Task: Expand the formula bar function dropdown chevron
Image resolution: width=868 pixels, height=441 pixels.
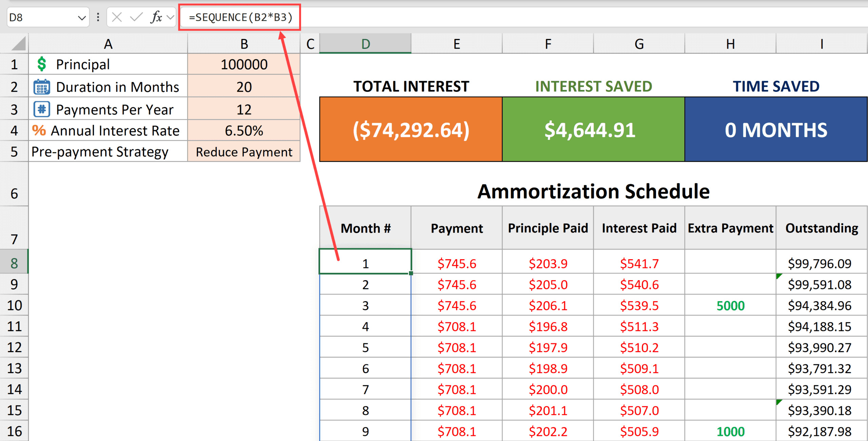Action: click(x=171, y=17)
